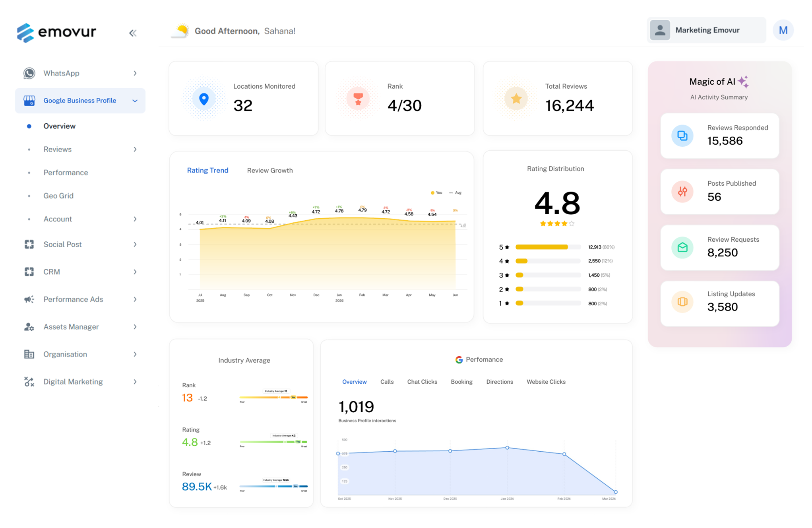Click the Digital Marketing icon
This screenshot has width=812, height=528.
29,382
